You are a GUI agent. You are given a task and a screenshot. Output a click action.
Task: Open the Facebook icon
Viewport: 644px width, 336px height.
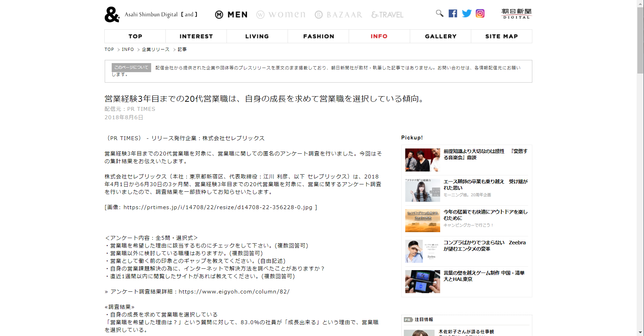(453, 14)
